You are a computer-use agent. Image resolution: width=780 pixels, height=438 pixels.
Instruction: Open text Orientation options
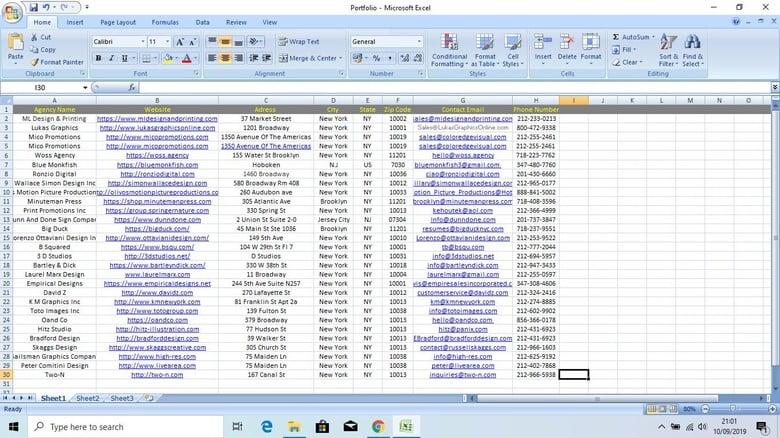pyautogui.click(x=255, y=42)
